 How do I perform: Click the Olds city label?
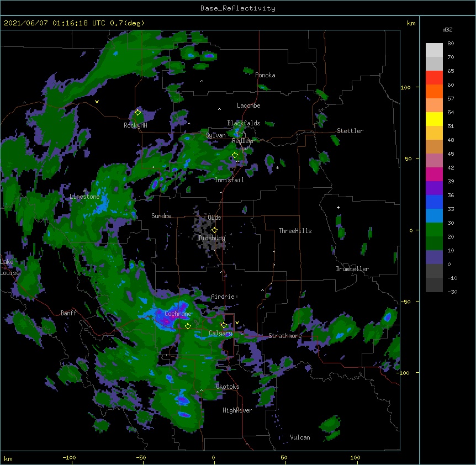tap(214, 218)
